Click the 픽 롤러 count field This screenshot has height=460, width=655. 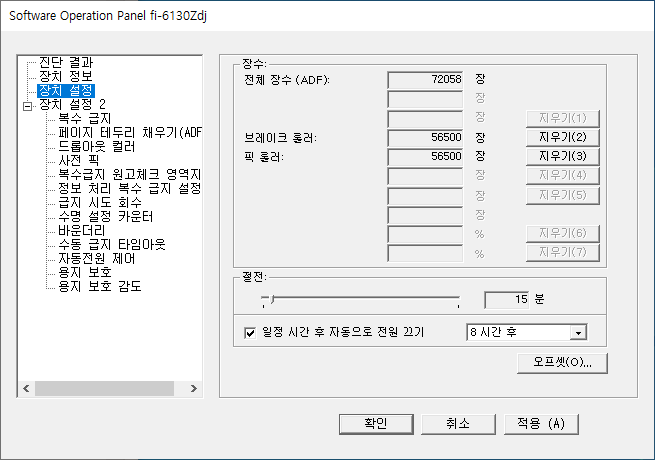[425, 157]
